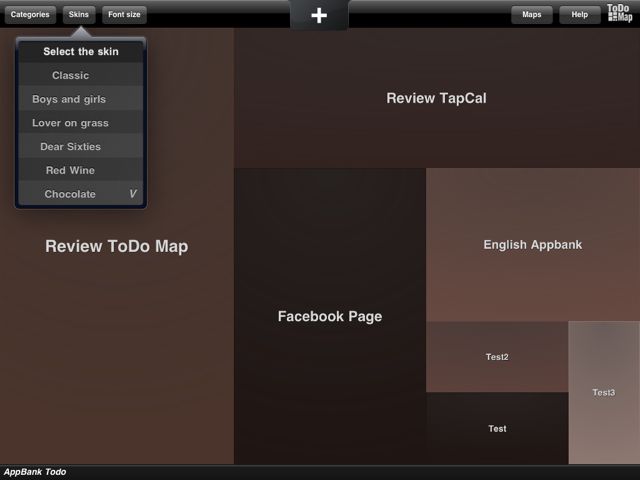Open the Review ToDo Map task tile
The height and width of the screenshot is (480, 640).
tap(117, 246)
